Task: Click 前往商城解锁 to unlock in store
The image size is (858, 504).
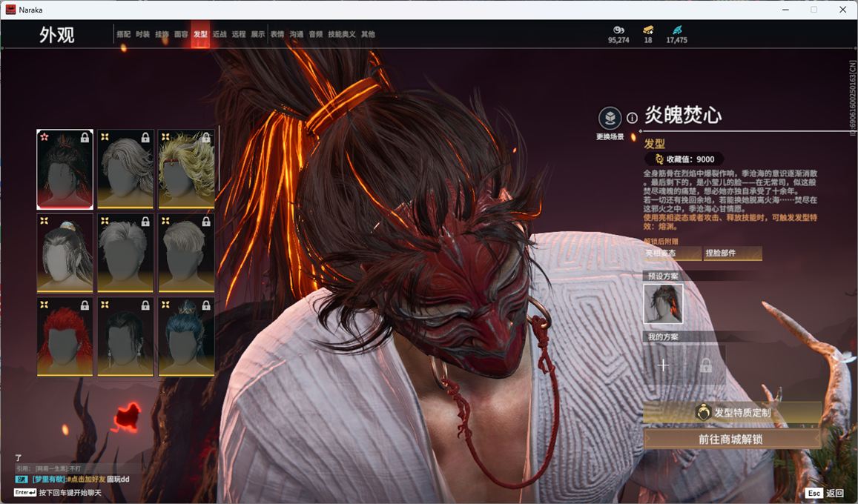Action: [732, 439]
